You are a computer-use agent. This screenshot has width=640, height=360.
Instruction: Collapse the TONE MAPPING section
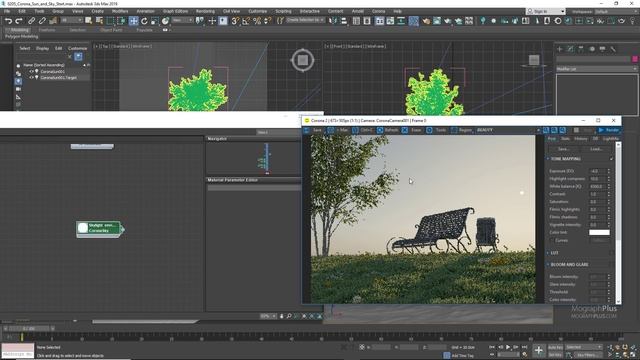(x=548, y=159)
